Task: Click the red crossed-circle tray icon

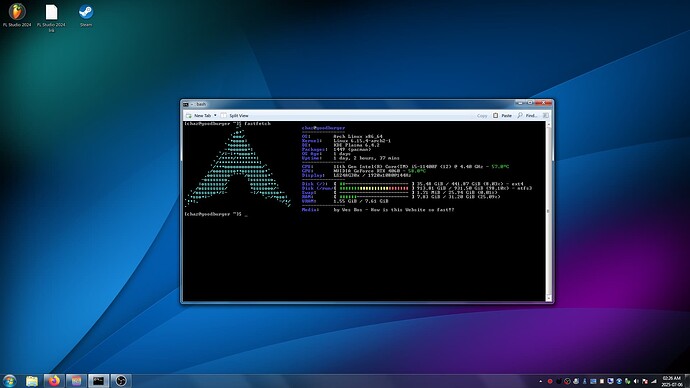Action: pyautogui.click(x=567, y=381)
